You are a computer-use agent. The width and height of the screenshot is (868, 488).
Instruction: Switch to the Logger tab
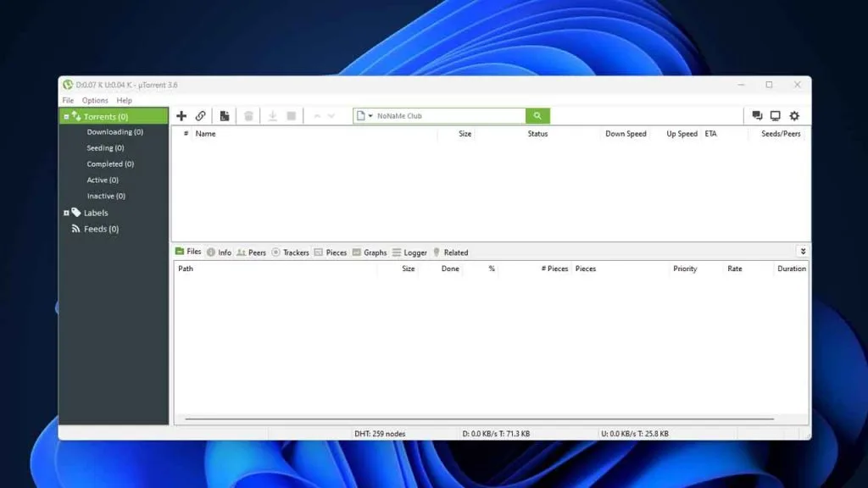click(409, 252)
